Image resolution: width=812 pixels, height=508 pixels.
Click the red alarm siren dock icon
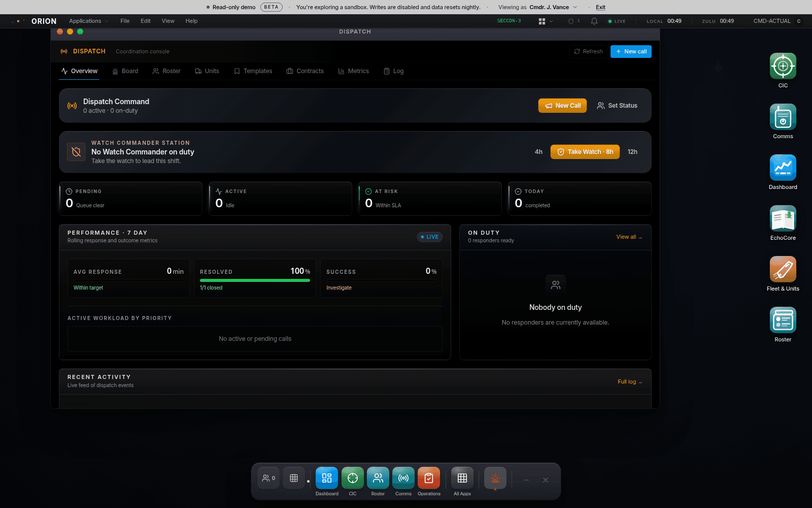coord(495,478)
